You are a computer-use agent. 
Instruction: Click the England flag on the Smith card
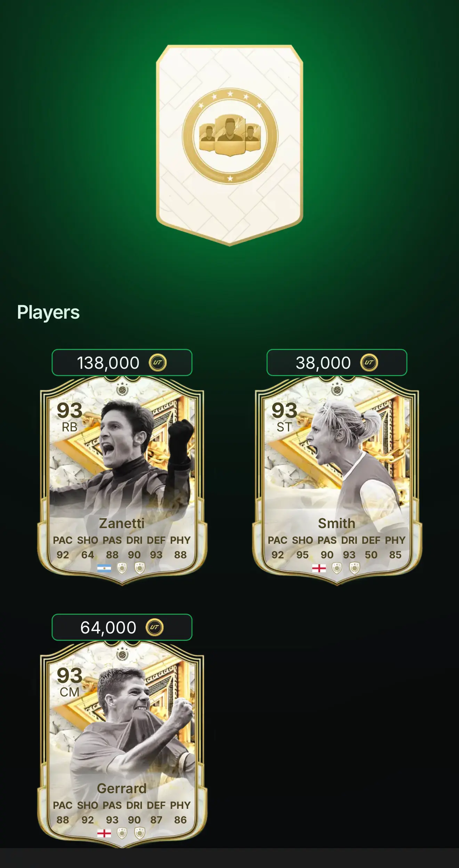(319, 568)
